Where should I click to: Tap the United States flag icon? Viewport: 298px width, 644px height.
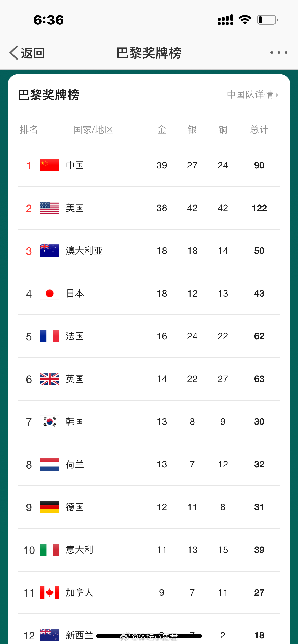(50, 208)
